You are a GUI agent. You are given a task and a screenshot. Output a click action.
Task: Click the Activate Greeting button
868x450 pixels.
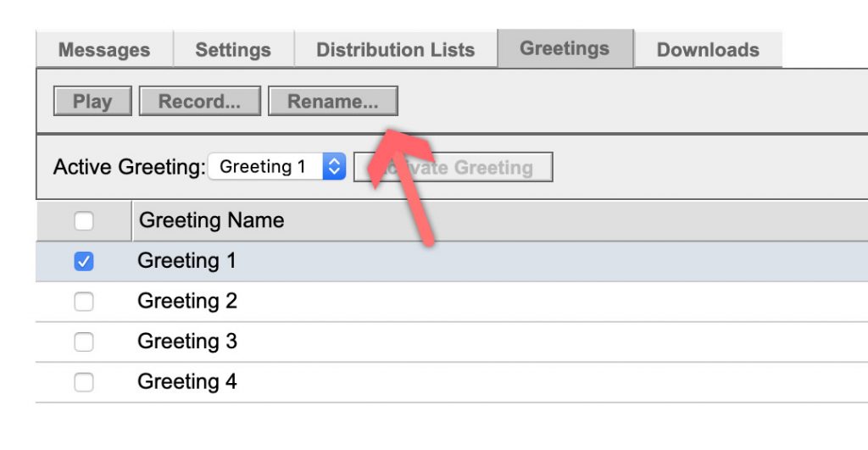tap(453, 167)
